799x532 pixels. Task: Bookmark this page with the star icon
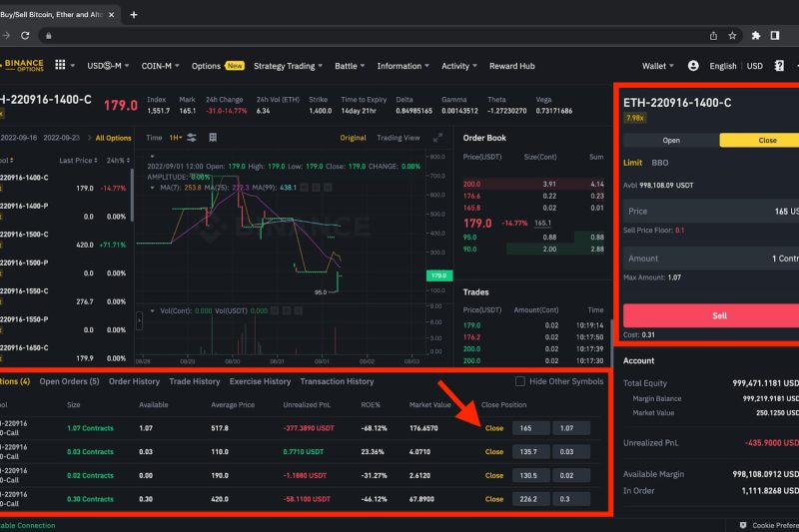(732, 35)
